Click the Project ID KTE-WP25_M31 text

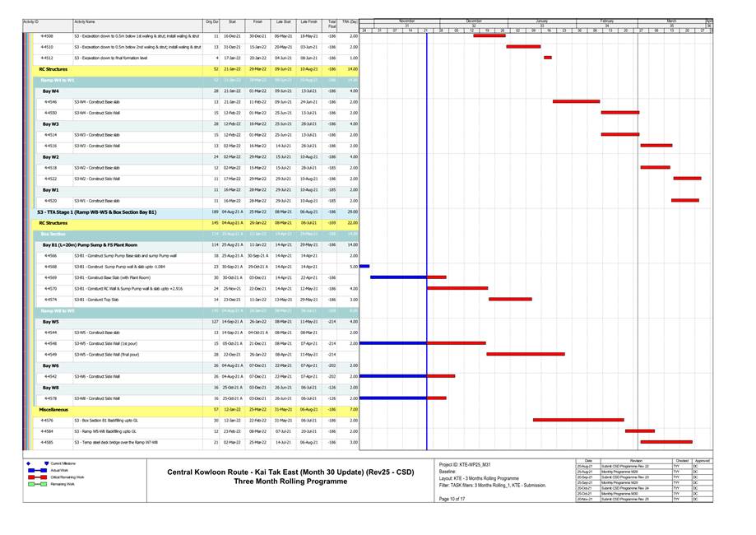tap(465, 465)
